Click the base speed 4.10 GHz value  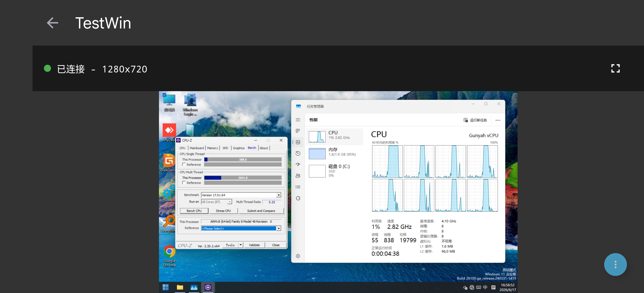tap(449, 221)
